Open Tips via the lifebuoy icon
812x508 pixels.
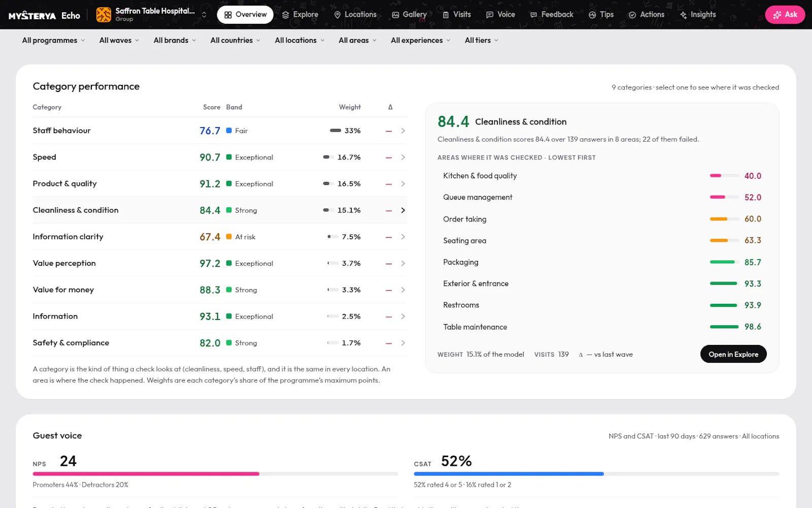click(x=592, y=15)
